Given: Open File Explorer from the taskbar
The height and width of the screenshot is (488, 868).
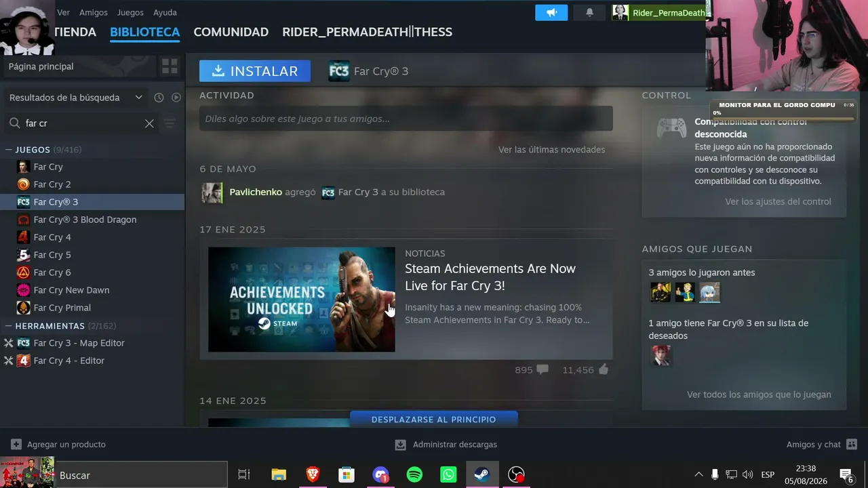Looking at the screenshot, I should [x=279, y=475].
